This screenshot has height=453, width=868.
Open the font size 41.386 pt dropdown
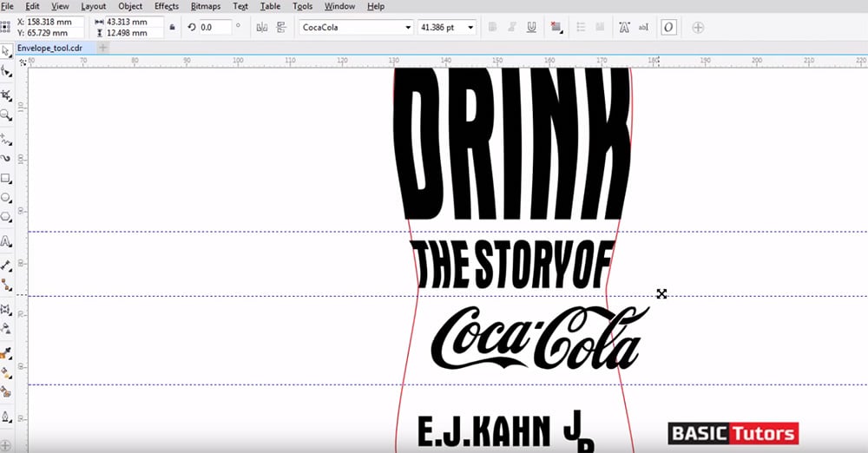pyautogui.click(x=470, y=27)
